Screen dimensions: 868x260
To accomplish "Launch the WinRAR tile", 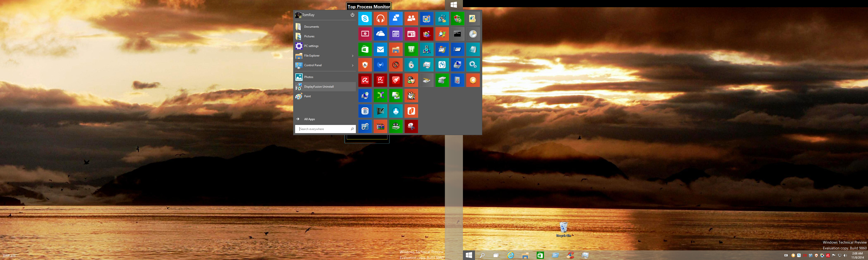I will click(x=380, y=126).
